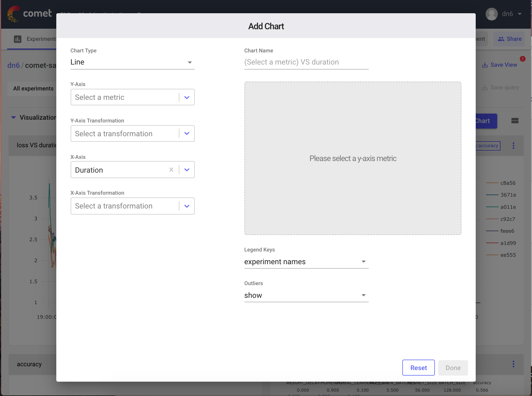Click the Done button
Viewport: 532px width, 396px height.
453,368
